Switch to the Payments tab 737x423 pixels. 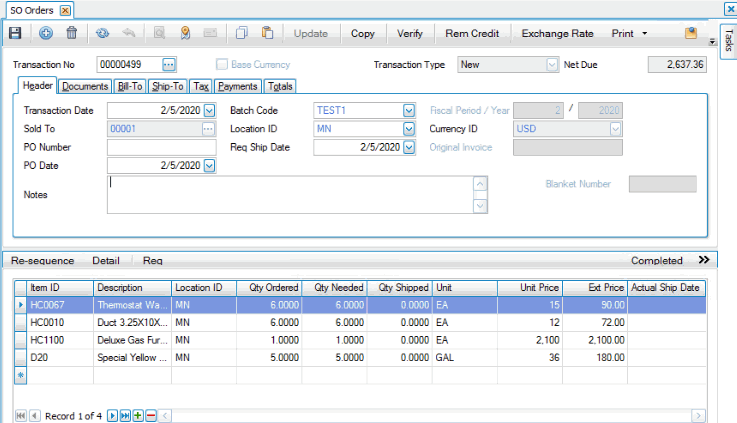point(238,87)
